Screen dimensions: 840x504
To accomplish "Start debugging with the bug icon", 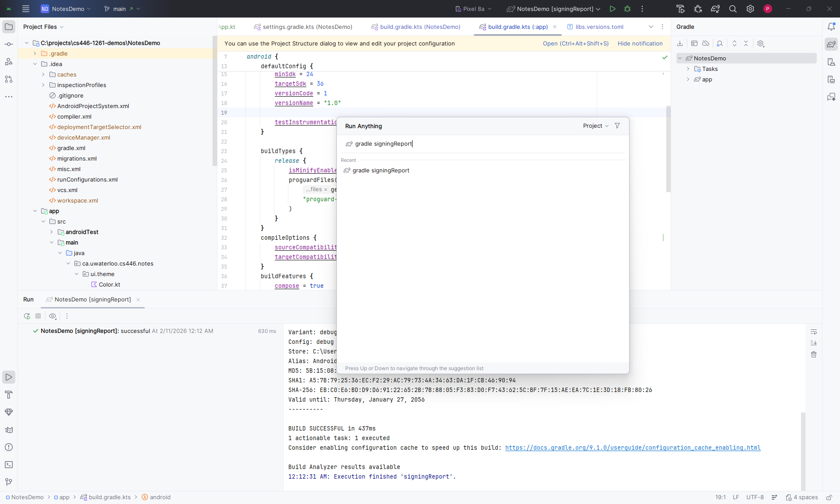I will [x=627, y=9].
